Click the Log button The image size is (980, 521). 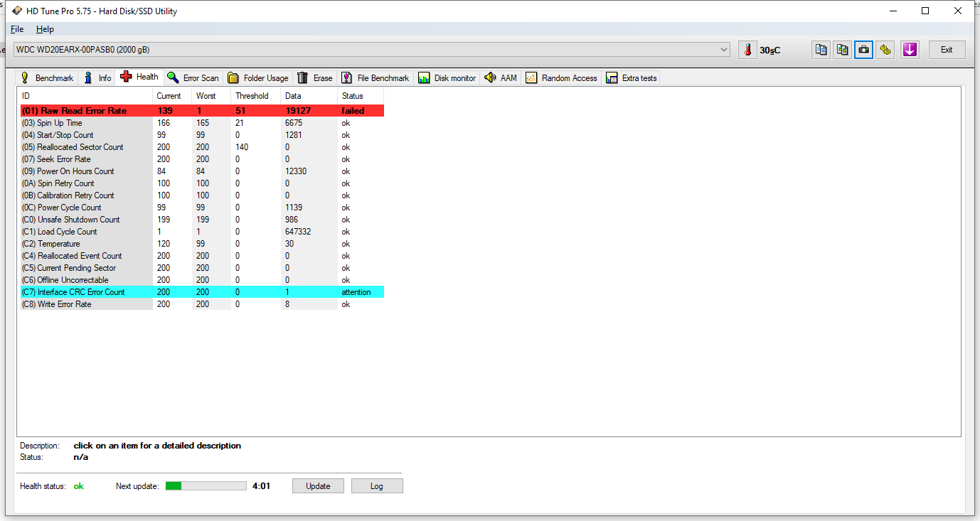(x=377, y=486)
